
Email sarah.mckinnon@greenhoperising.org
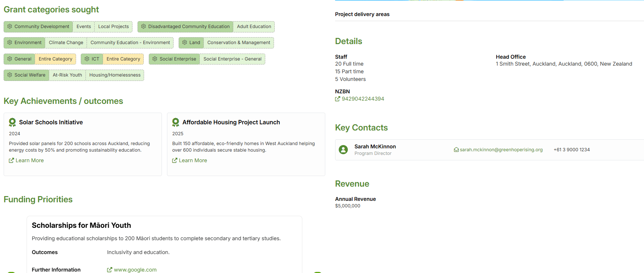click(x=501, y=150)
